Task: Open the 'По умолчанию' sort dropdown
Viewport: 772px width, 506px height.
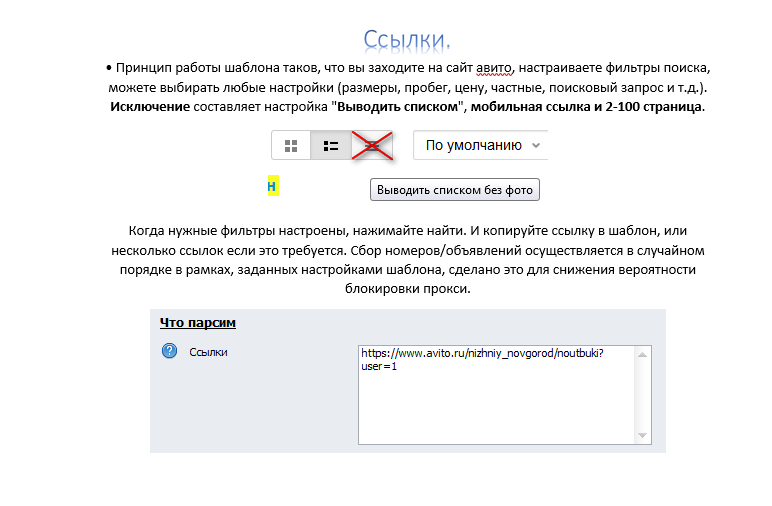Action: [x=481, y=145]
